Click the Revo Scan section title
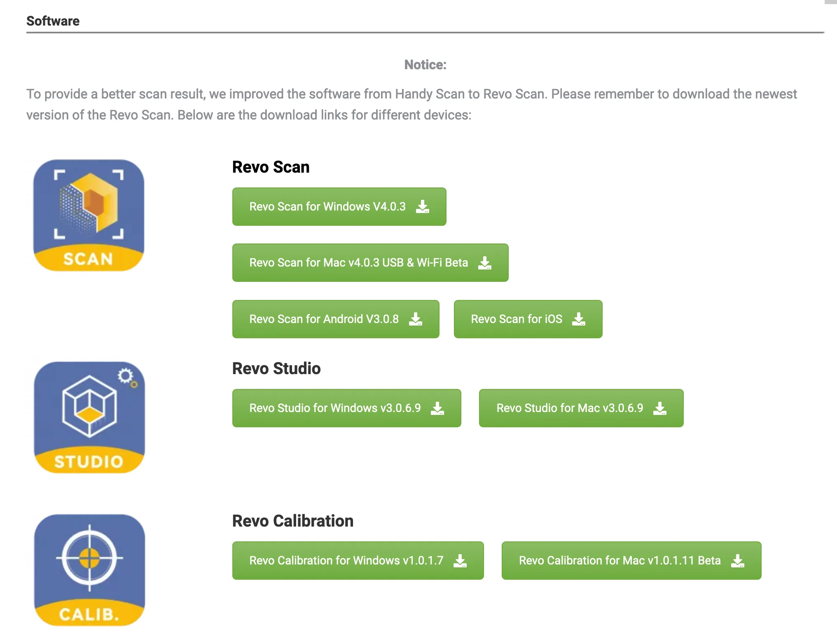The width and height of the screenshot is (837, 644). pyautogui.click(x=271, y=167)
